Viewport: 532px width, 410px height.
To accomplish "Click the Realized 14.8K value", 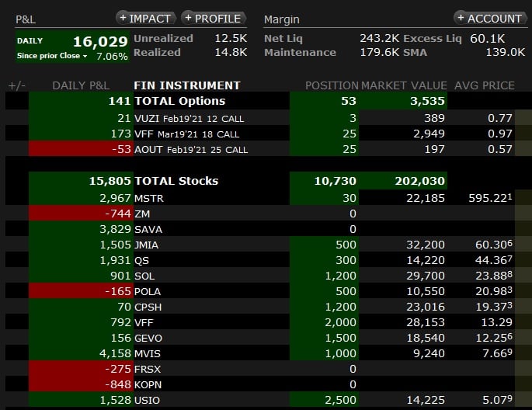I will tap(231, 52).
